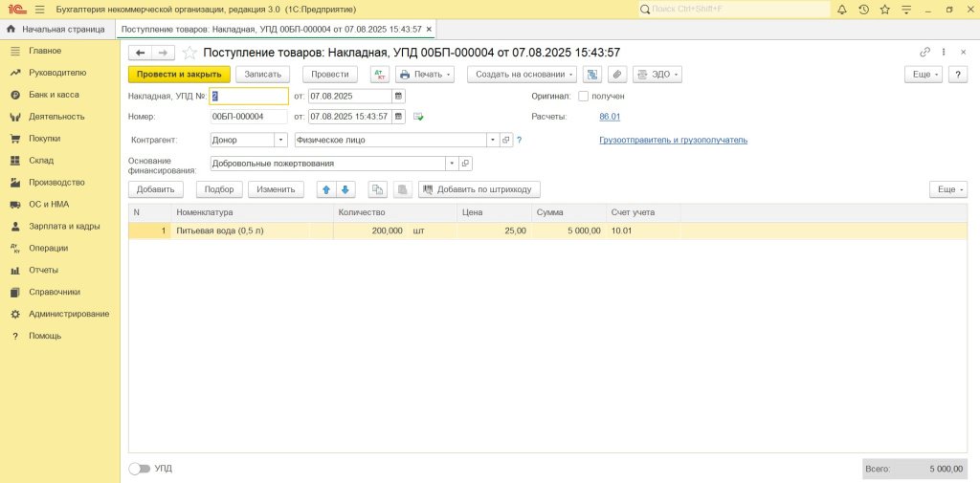Click the paperclip attached files icon
The width and height of the screenshot is (980, 483).
click(x=617, y=74)
